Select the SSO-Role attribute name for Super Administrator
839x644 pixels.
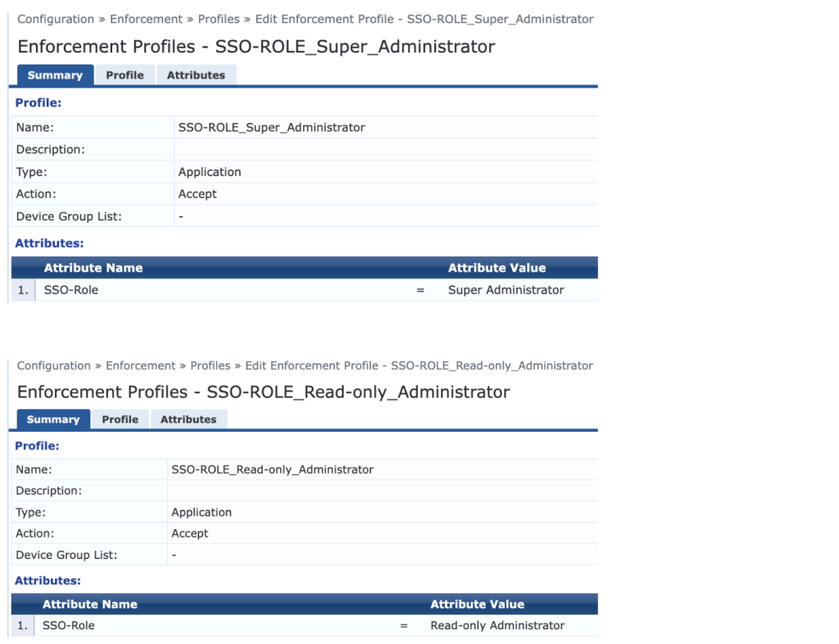point(71,290)
